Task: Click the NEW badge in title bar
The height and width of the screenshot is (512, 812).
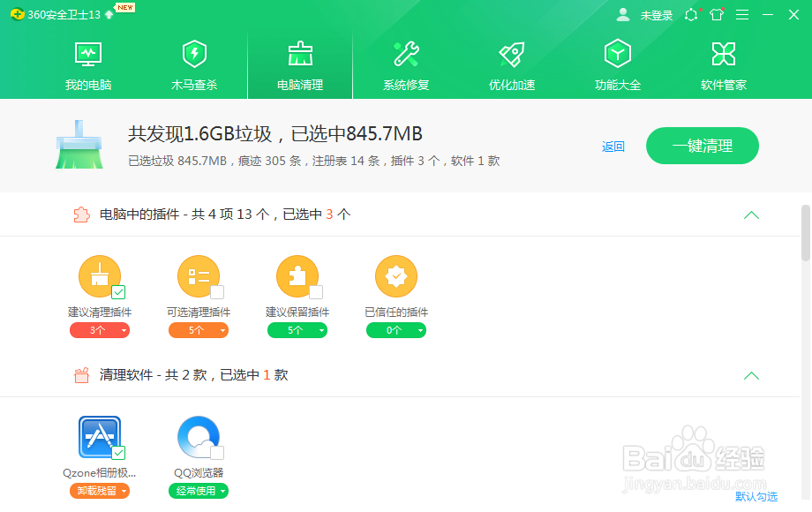Action: [x=124, y=7]
